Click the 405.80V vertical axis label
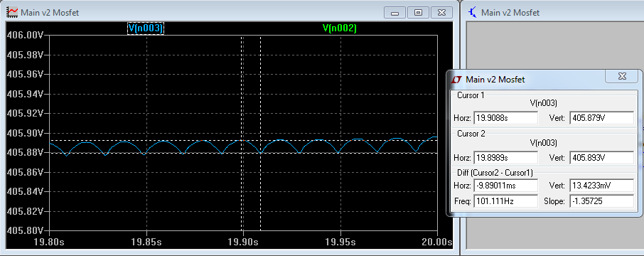Viewport: 644px width, 256px height. point(26,230)
